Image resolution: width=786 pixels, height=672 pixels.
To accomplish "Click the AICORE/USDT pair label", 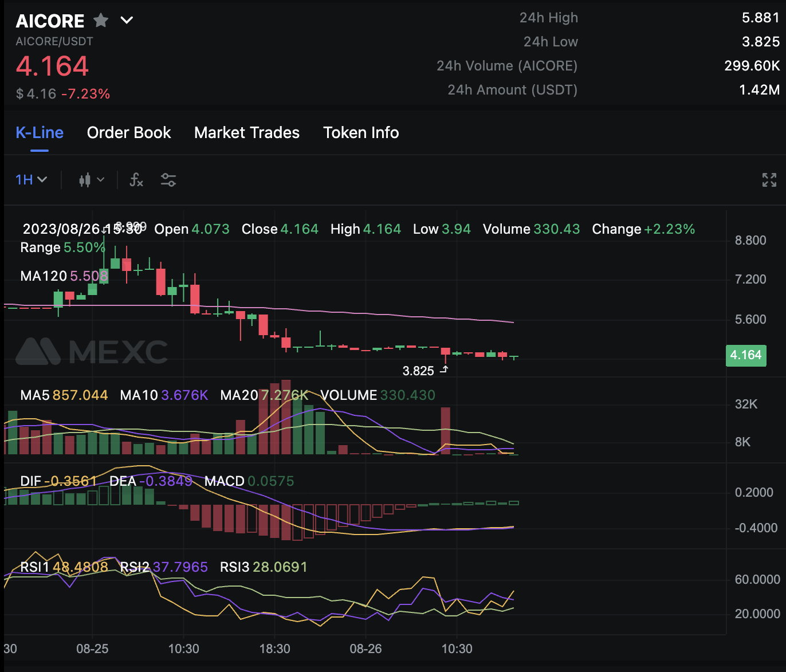I will point(54,41).
